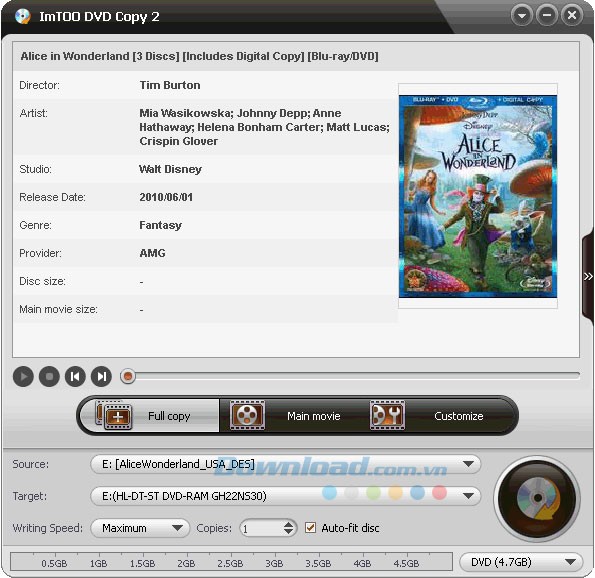Click the director name 'Tim Burton'
This screenshot has width=595, height=578.
(170, 85)
